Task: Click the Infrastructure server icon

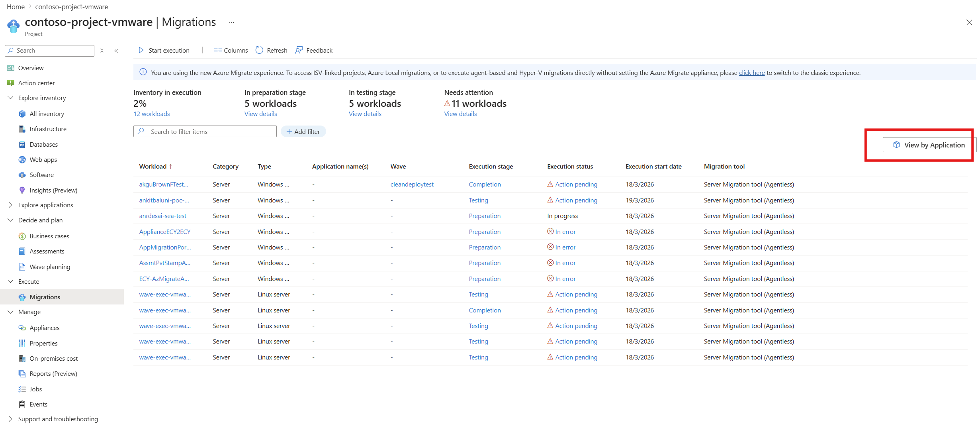Action: [22, 129]
